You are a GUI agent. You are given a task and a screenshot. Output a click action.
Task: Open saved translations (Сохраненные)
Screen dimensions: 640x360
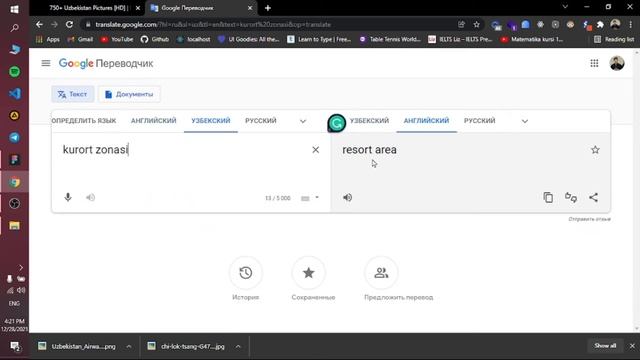[309, 273]
